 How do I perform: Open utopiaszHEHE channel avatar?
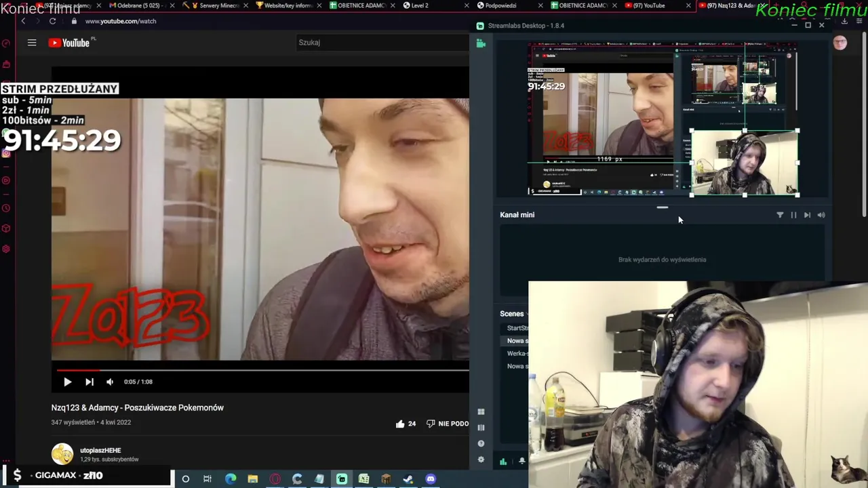click(x=62, y=453)
